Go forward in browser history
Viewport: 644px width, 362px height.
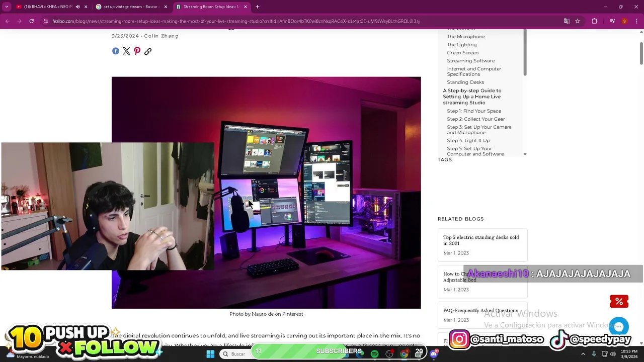click(19, 21)
